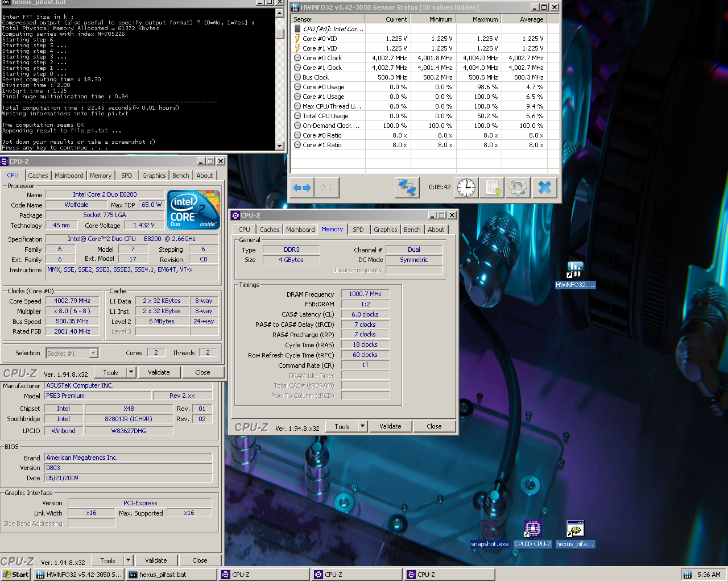
Task: Click the Start button on the taskbar
Action: point(16,575)
